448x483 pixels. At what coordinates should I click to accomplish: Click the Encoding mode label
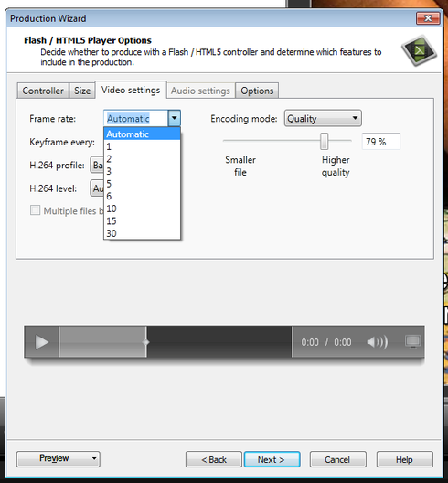(244, 119)
